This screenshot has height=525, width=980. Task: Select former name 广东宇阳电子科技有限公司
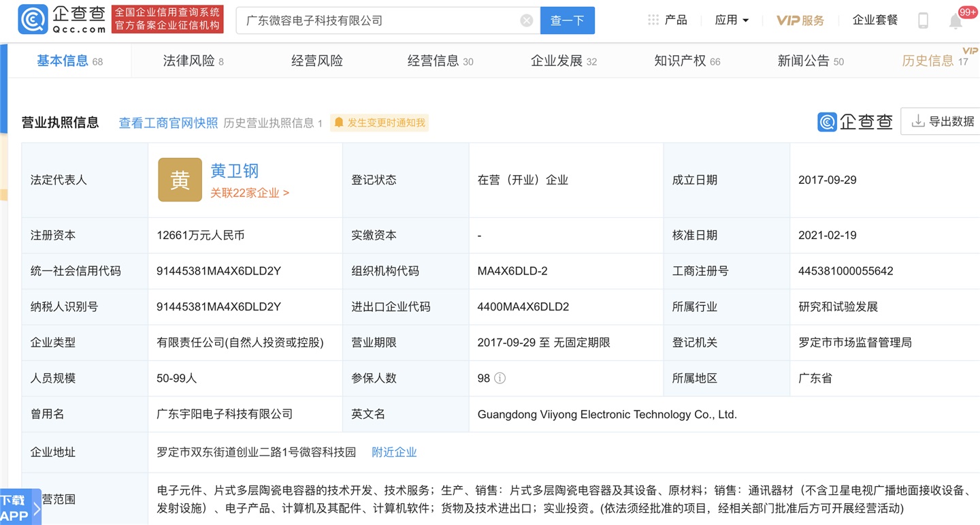(x=225, y=414)
